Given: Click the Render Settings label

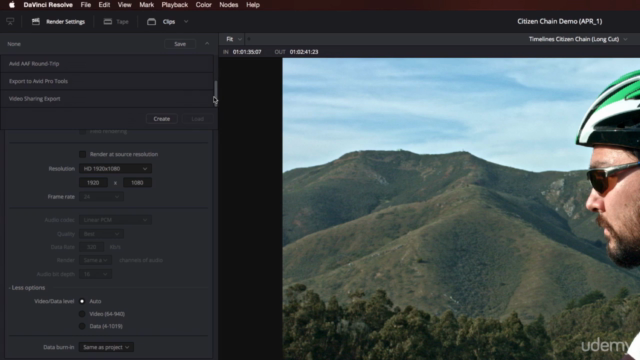Looking at the screenshot, I should click(x=65, y=22).
